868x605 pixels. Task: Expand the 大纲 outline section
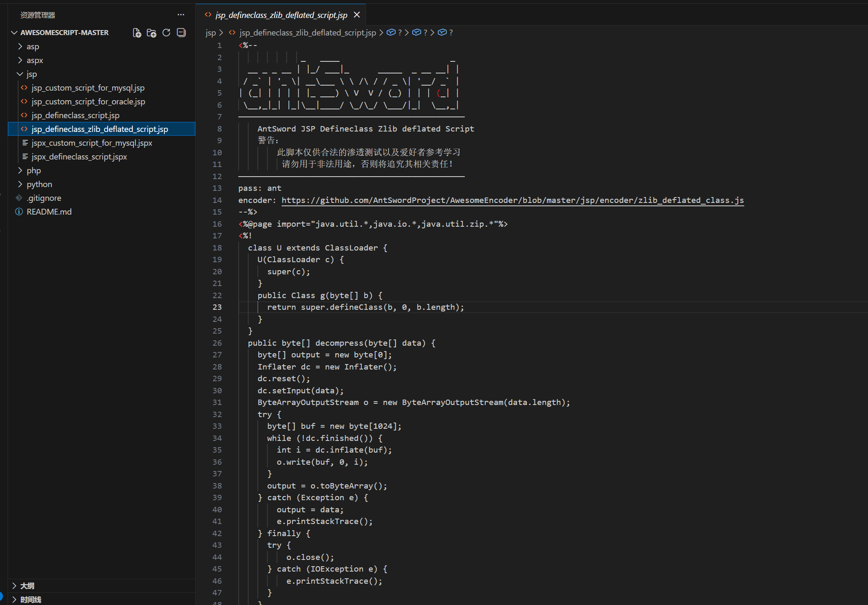(27, 586)
